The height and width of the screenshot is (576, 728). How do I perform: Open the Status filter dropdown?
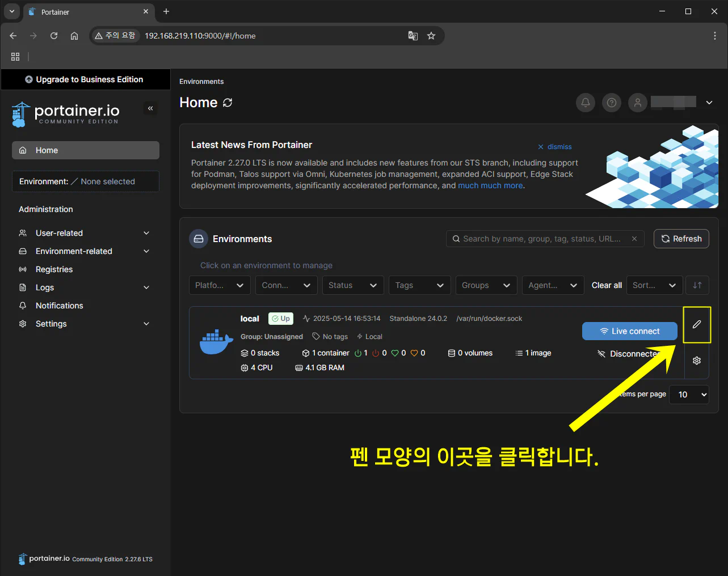click(353, 285)
